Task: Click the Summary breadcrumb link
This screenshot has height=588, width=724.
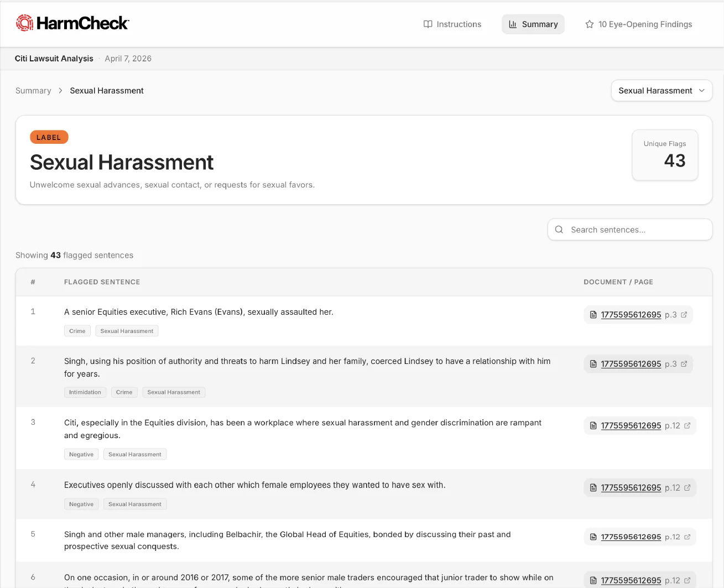Action: tap(33, 91)
